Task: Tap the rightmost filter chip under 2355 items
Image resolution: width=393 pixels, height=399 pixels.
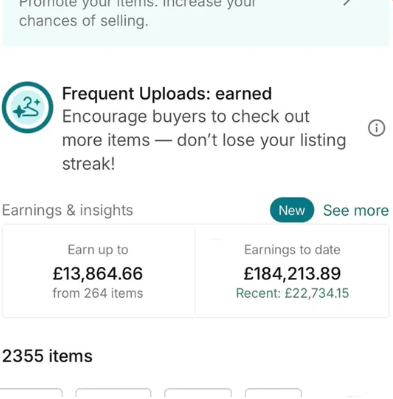Action: 273,394
